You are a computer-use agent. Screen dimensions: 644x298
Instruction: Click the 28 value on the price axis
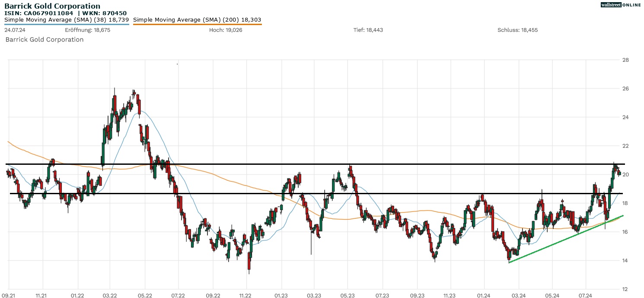(x=625, y=60)
